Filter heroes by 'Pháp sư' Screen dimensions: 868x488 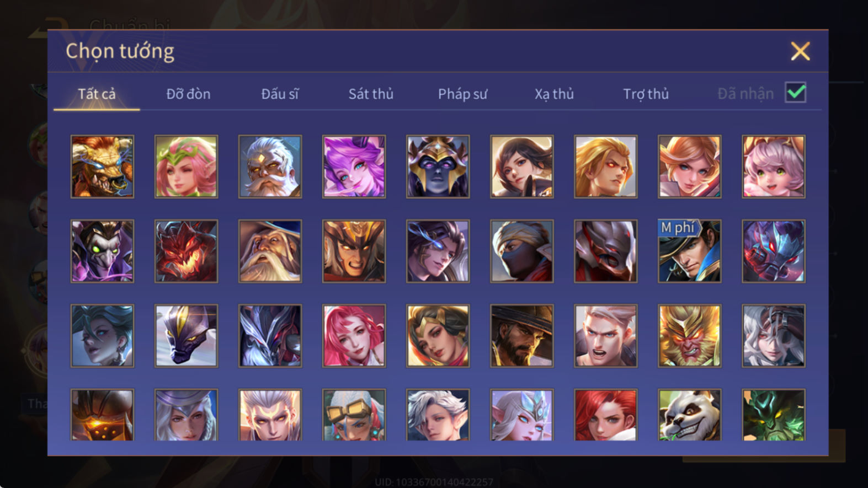(x=462, y=94)
